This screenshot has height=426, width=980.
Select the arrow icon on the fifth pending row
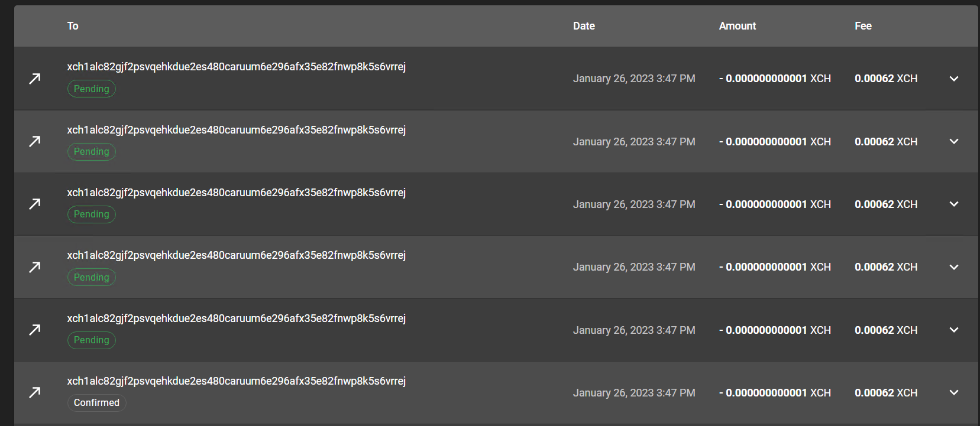coord(35,329)
